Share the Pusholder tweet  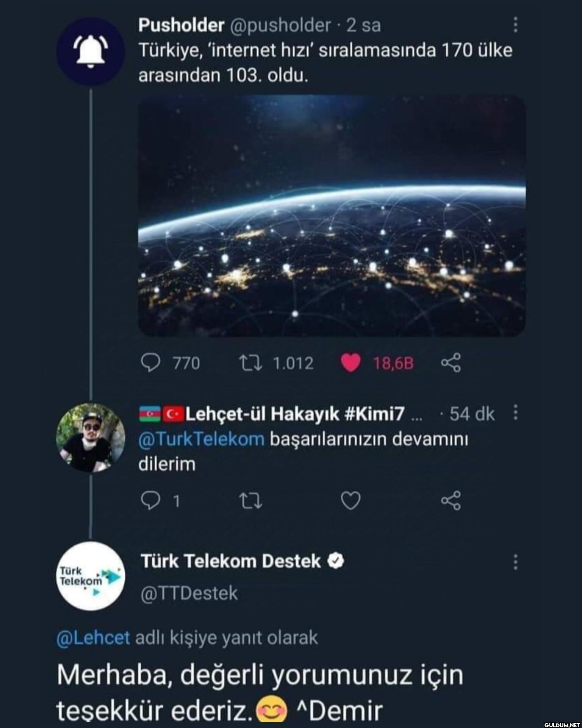coord(451,363)
